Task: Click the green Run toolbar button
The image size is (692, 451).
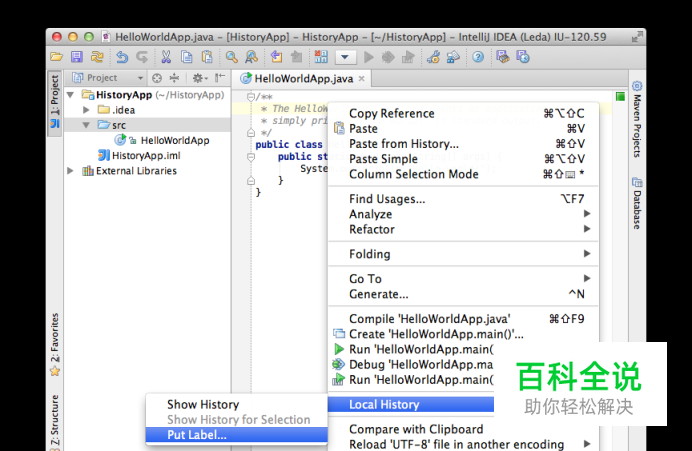Action: pos(369,57)
